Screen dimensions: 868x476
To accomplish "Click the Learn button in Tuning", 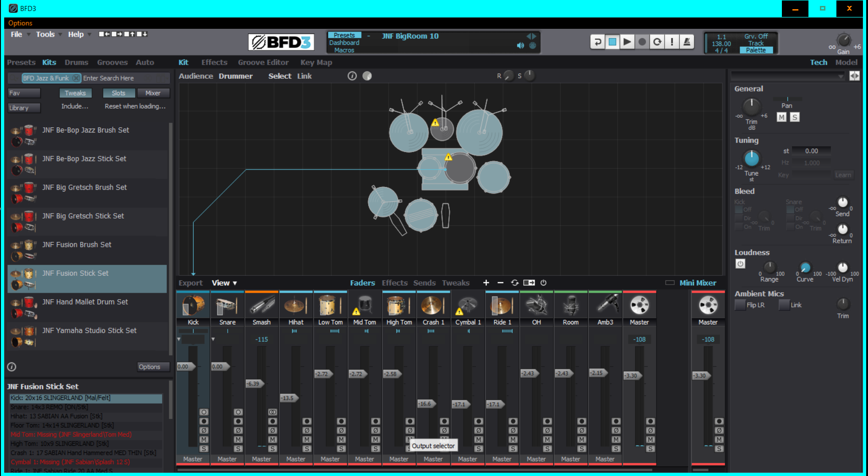I will coord(843,175).
